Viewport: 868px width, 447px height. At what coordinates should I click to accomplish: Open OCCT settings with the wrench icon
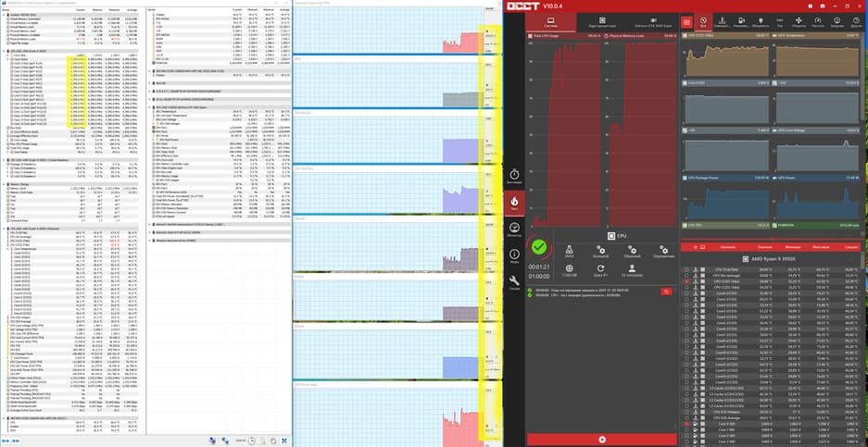(514, 282)
